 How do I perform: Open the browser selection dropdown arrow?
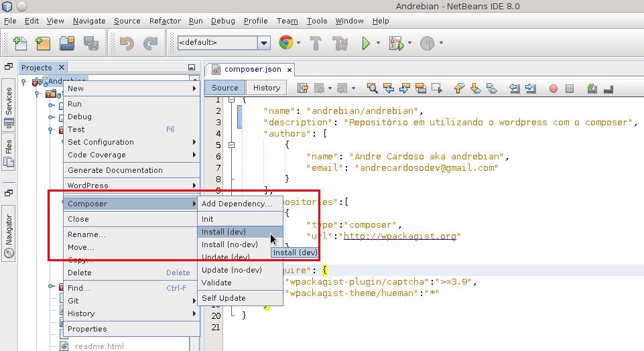coord(299,43)
